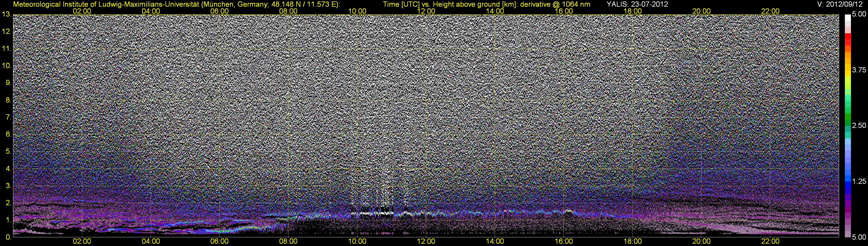
Task: Click the height axis label 12
Action: coord(6,31)
